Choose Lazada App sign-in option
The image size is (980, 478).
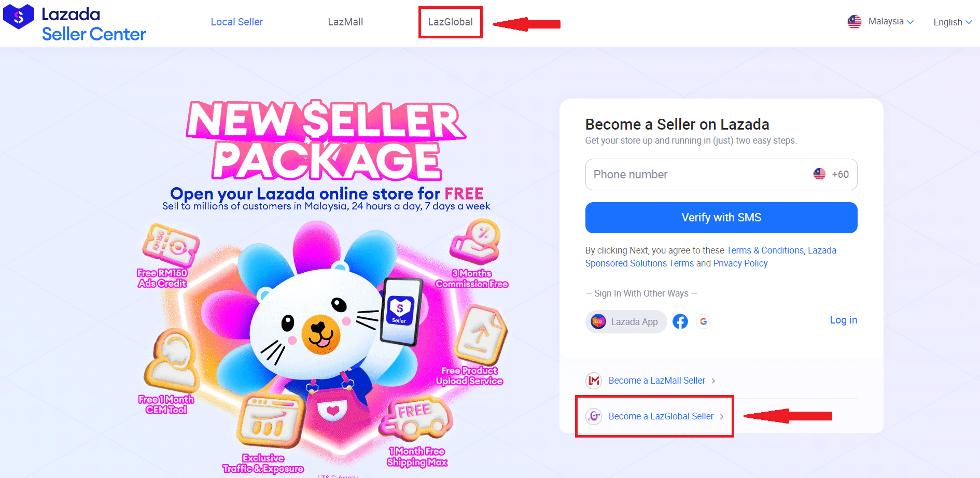click(x=626, y=321)
